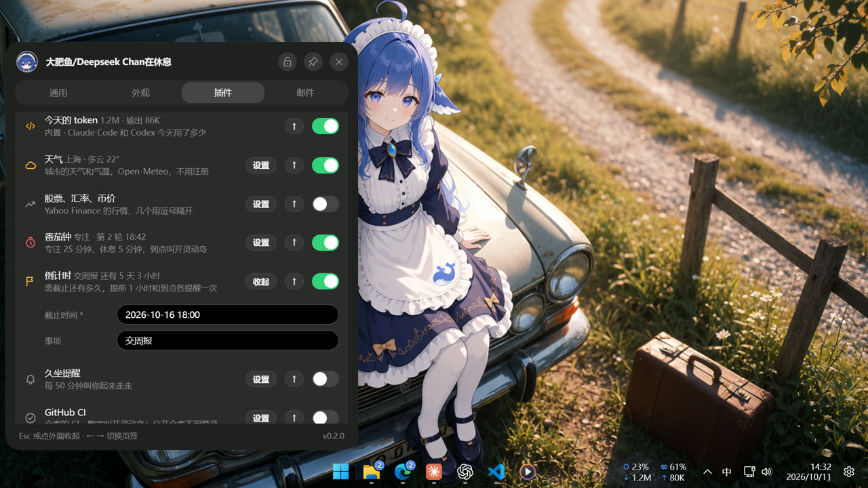Expand GitHub CI settings via 设置
Screen dimensions: 868x488
tap(261, 418)
